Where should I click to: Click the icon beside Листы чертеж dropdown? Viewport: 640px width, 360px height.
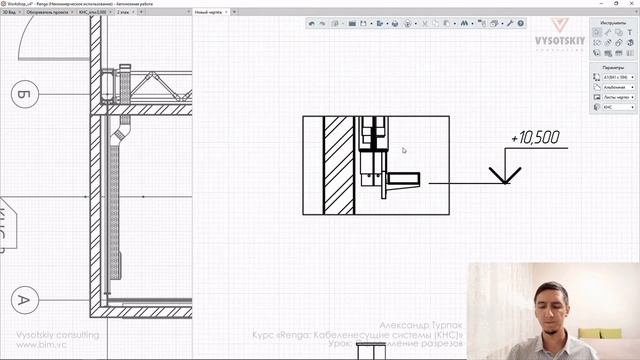point(597,97)
